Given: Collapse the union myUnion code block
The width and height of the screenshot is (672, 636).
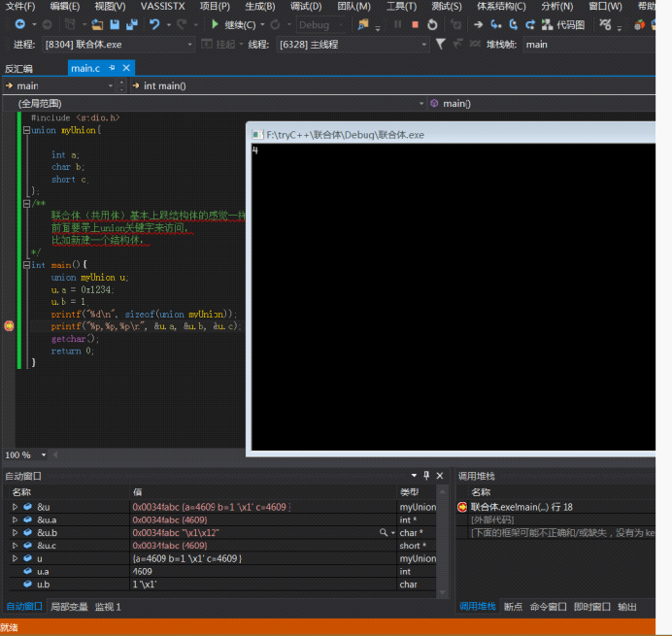Looking at the screenshot, I should [x=26, y=130].
